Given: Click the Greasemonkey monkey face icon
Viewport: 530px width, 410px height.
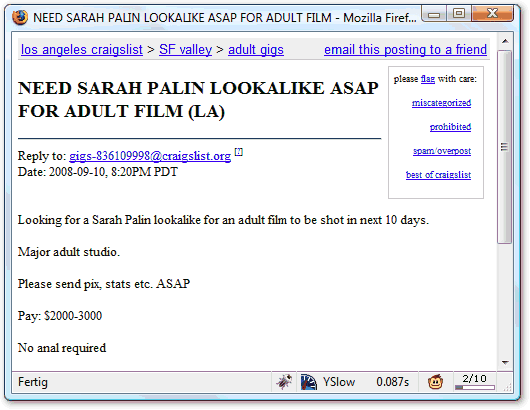Looking at the screenshot, I should (x=435, y=382).
